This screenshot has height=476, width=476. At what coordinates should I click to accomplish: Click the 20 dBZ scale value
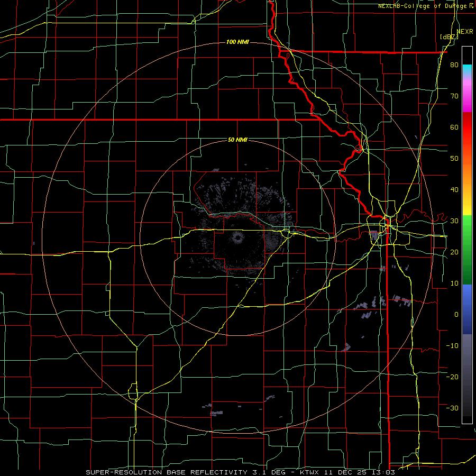[454, 252]
